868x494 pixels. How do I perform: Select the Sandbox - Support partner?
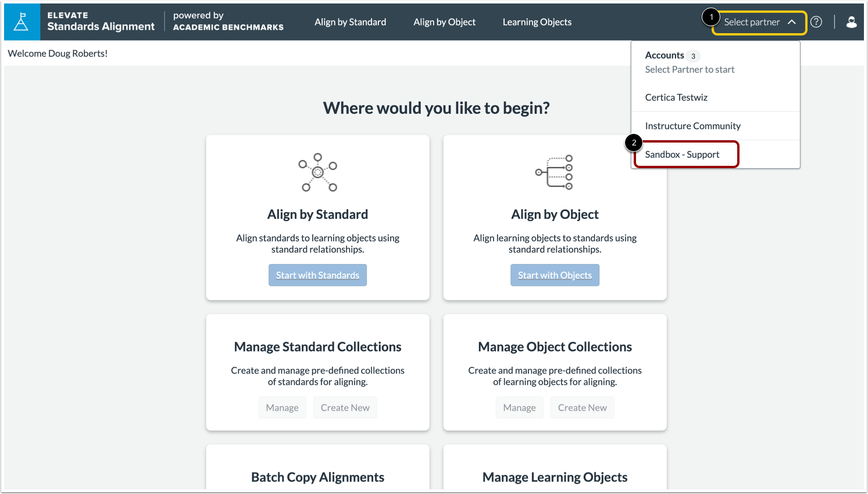point(681,154)
